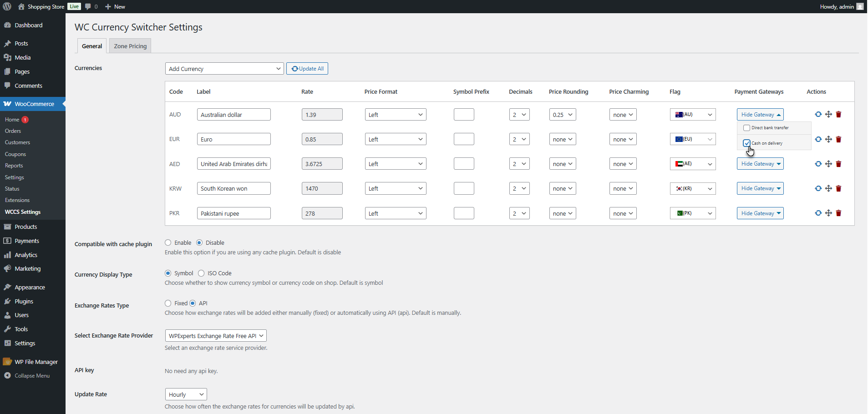Delete the AED currency row

(x=838, y=164)
